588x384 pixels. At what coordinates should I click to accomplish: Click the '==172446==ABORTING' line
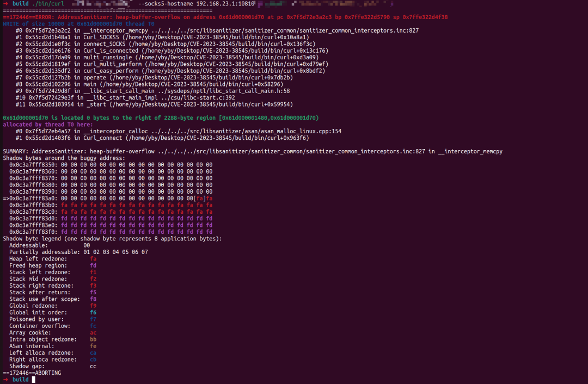[x=32, y=373]
